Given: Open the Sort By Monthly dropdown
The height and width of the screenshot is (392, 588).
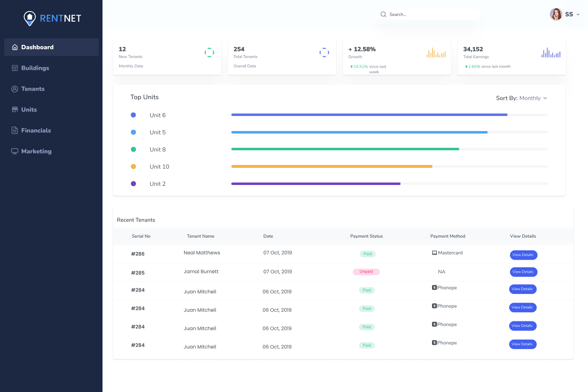Looking at the screenshot, I should coord(521,98).
